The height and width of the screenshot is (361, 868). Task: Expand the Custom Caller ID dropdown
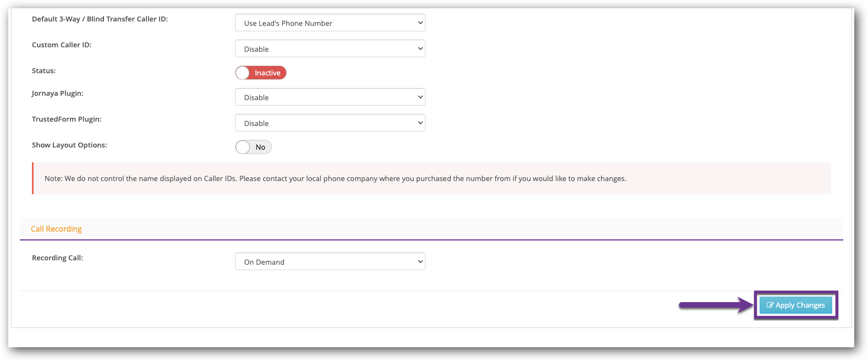point(330,49)
